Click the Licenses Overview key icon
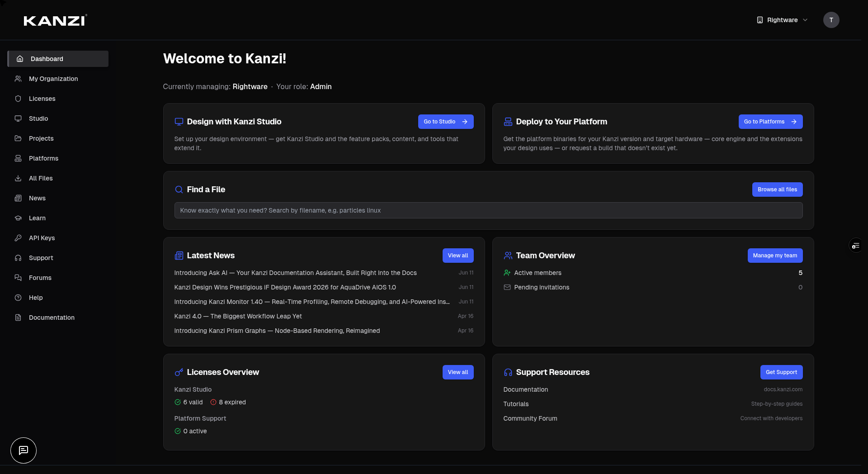Viewport: 868px width, 474px height. [x=179, y=372]
